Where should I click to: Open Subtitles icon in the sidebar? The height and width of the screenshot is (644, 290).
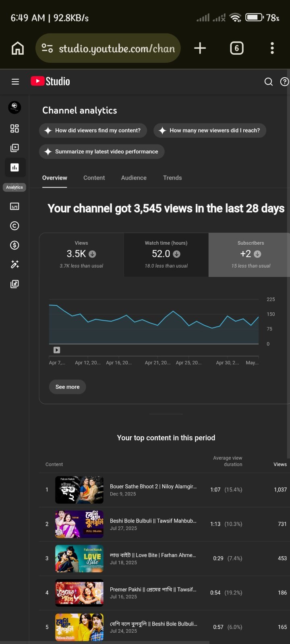click(14, 206)
